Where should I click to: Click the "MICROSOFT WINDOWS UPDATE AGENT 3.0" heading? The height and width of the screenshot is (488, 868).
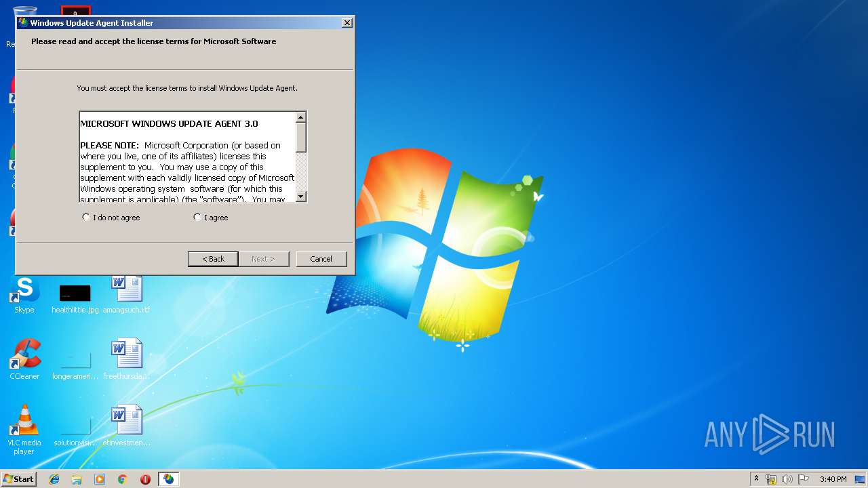(169, 124)
